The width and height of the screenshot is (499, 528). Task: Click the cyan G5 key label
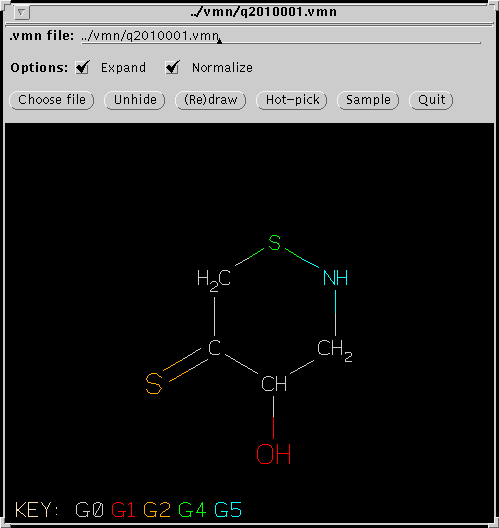[x=228, y=510]
